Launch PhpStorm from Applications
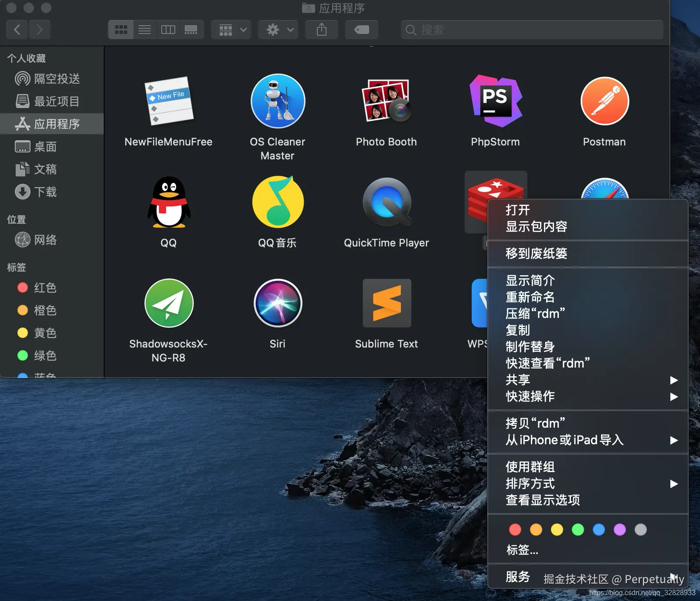Viewport: 700px width, 601px height. [496, 101]
